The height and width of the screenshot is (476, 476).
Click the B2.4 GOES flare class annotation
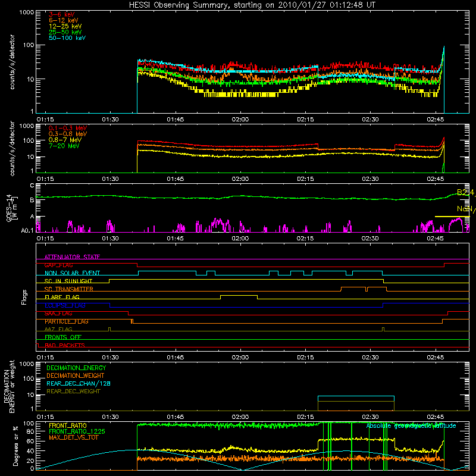pyautogui.click(x=466, y=192)
